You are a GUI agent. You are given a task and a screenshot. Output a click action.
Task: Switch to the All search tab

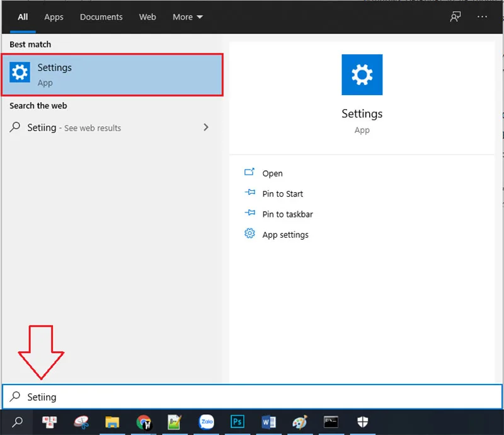[23, 17]
